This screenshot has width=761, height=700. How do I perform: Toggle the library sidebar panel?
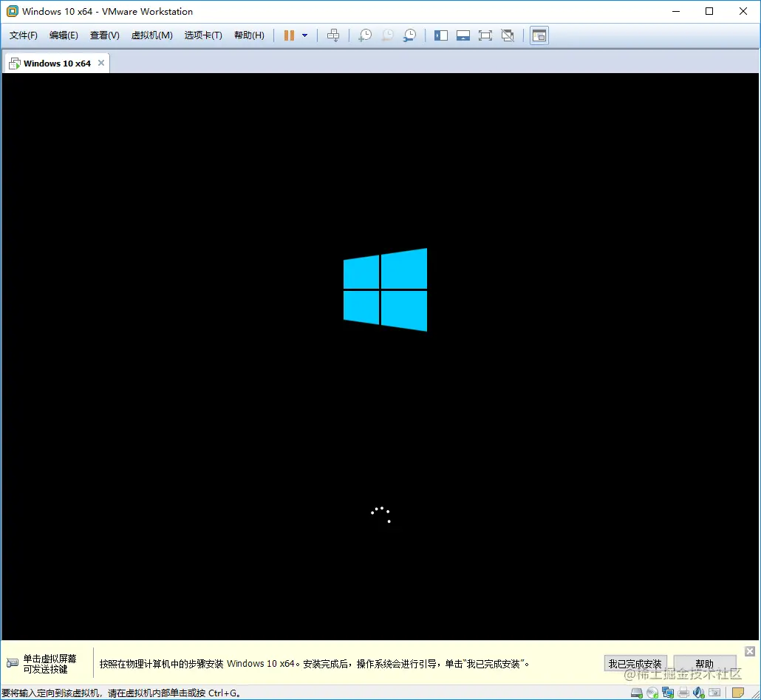[440, 35]
